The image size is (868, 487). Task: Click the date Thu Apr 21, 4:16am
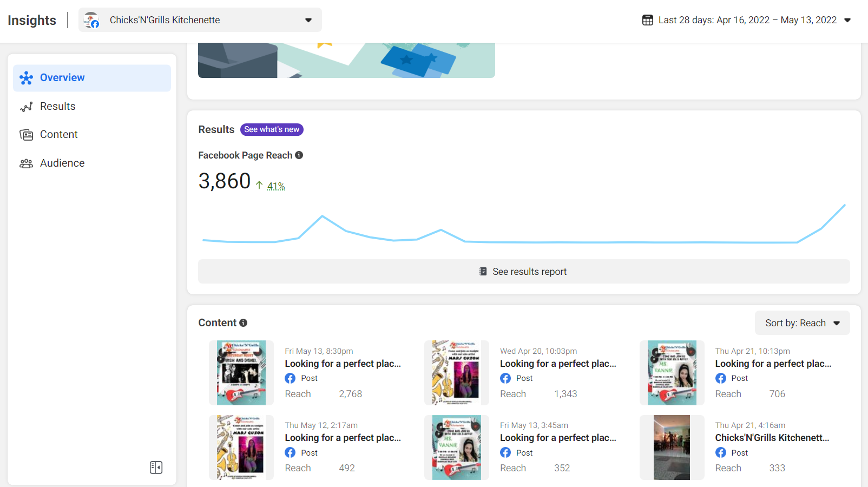click(x=751, y=426)
